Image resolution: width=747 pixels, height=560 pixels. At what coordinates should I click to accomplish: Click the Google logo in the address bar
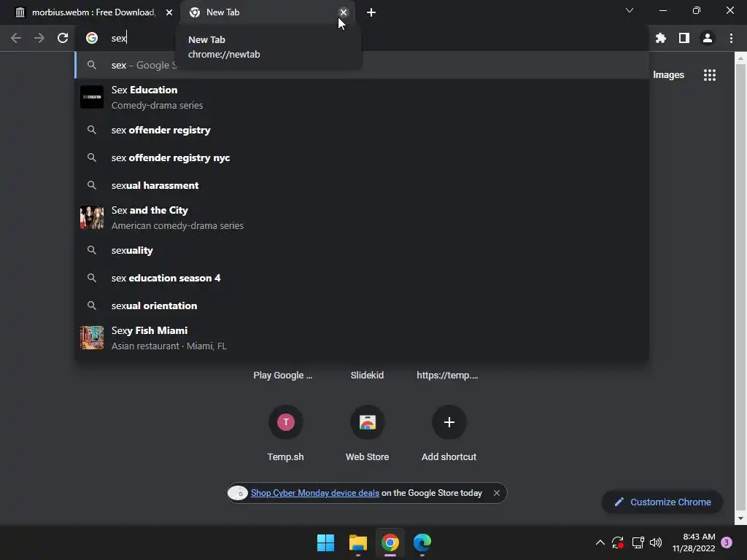coord(92,38)
